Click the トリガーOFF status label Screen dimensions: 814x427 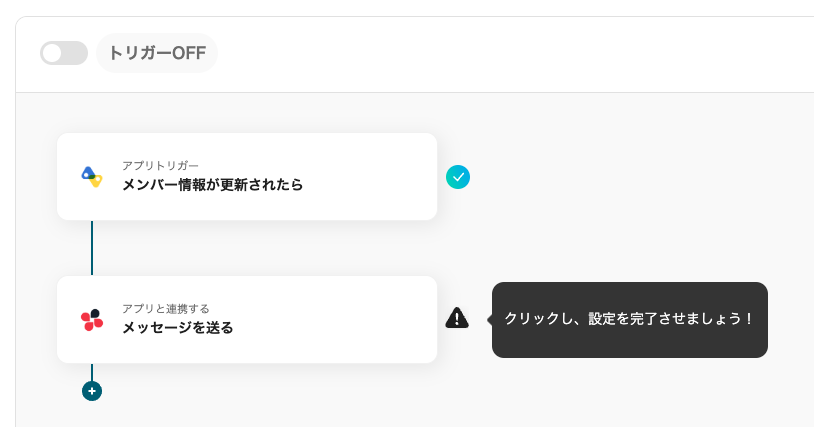click(x=157, y=53)
